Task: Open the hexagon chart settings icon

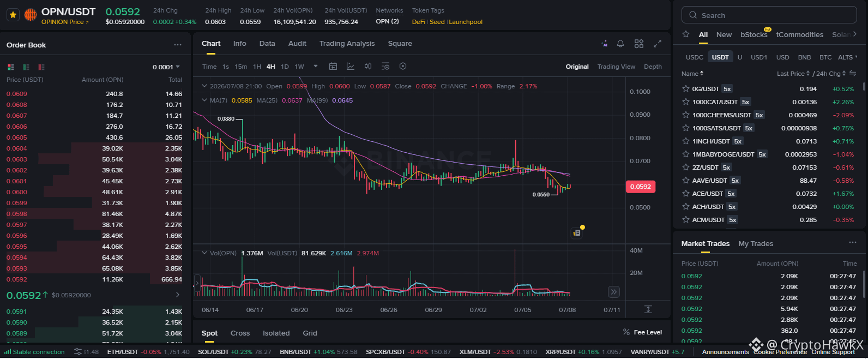Action: (x=403, y=67)
